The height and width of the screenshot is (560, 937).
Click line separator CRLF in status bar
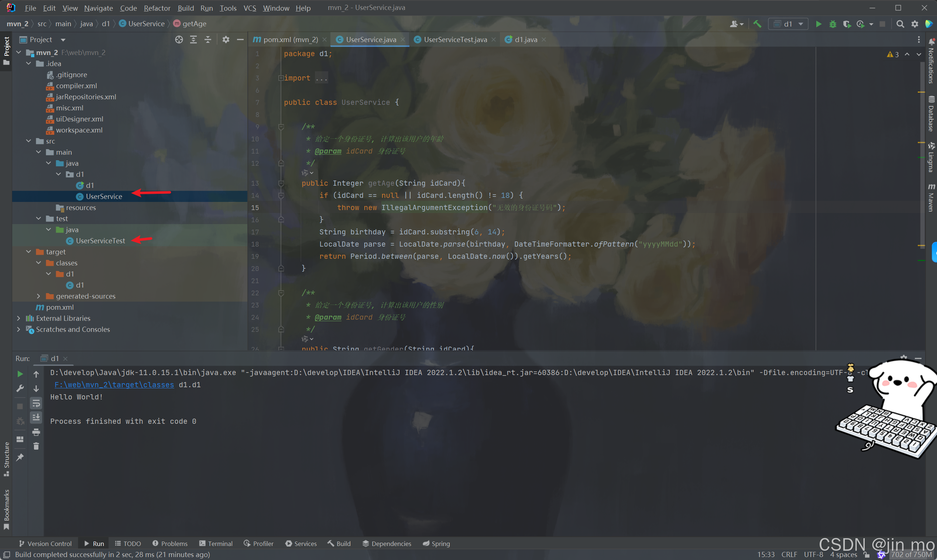789,555
